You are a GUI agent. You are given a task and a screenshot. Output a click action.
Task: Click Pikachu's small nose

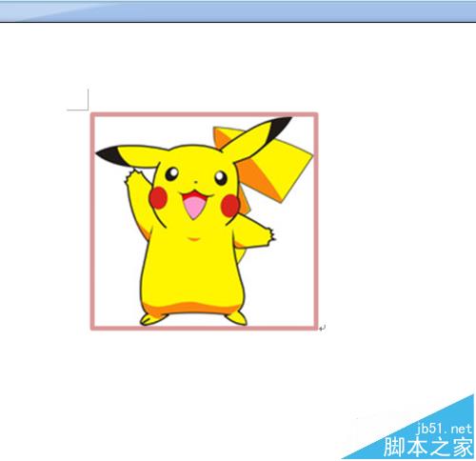196,182
